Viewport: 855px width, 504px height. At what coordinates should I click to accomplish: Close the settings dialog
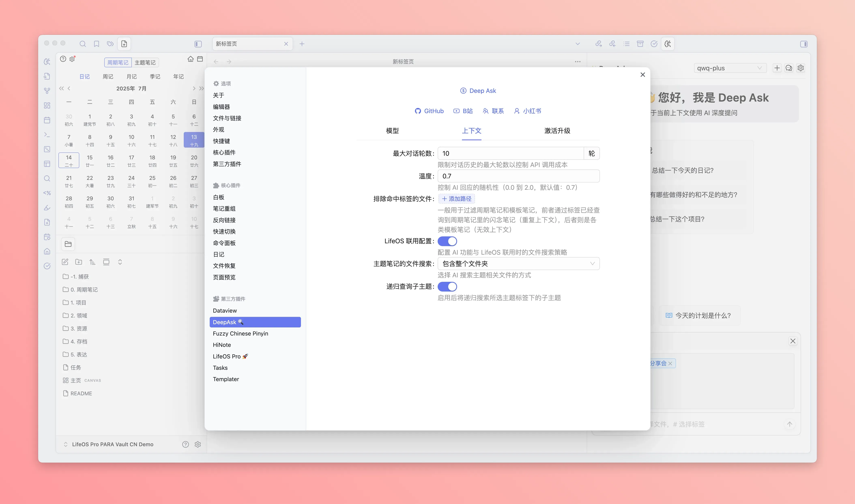(643, 75)
